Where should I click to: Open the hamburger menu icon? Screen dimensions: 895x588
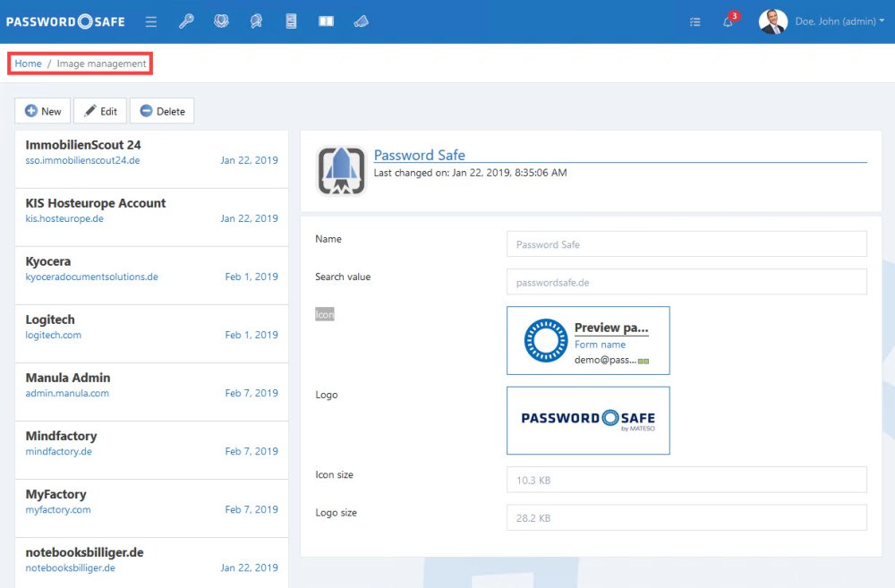click(150, 21)
